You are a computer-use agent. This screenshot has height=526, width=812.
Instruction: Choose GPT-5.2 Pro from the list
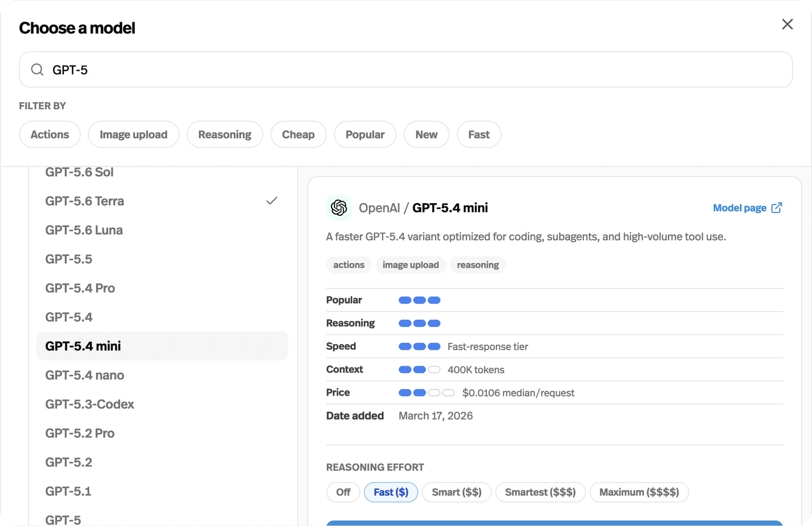(x=162, y=433)
